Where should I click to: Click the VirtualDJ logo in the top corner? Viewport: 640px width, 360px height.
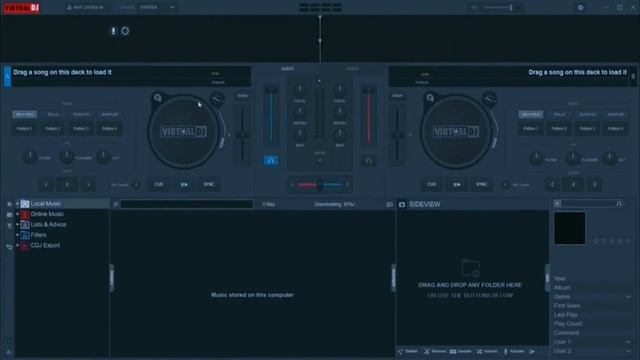click(22, 7)
